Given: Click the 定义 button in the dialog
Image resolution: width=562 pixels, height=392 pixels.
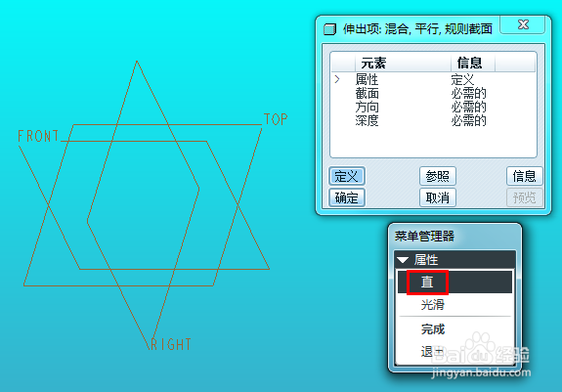Looking at the screenshot, I should pyautogui.click(x=347, y=176).
